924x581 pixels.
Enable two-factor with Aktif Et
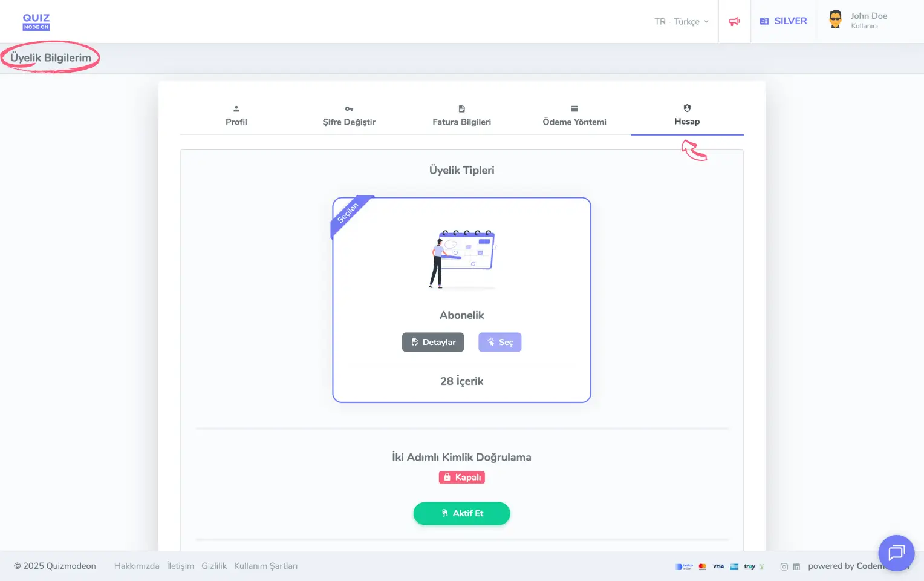point(461,513)
